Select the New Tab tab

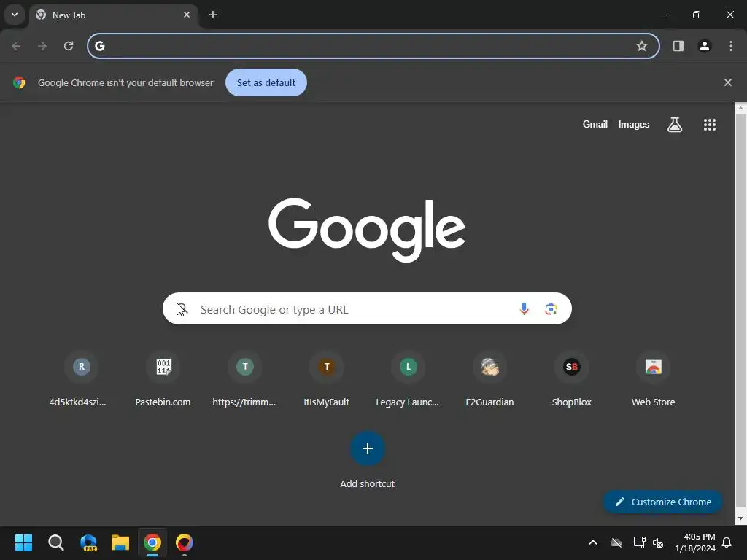pyautogui.click(x=113, y=15)
